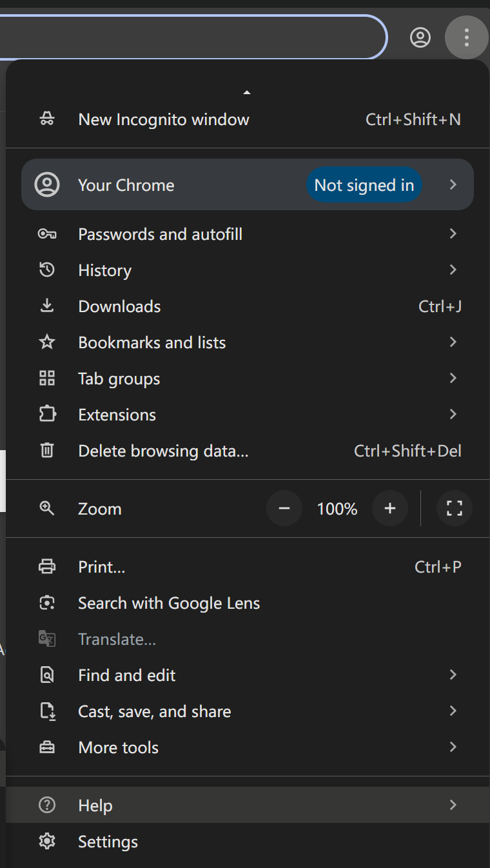The image size is (490, 868).
Task: Click the Google Lens search icon
Action: click(x=47, y=603)
